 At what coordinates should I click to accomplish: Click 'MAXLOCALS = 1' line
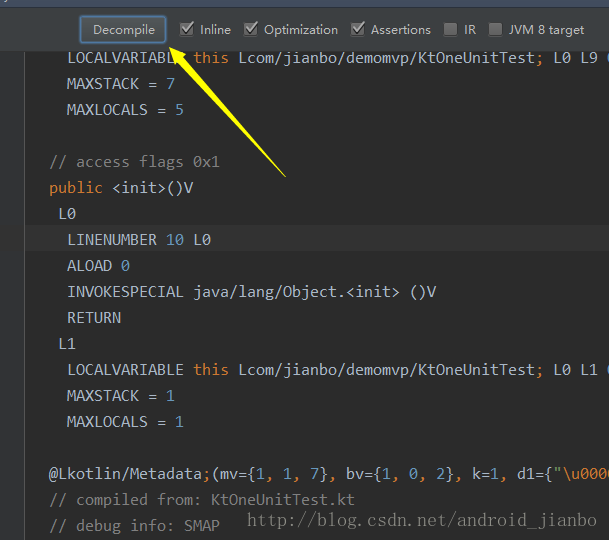[125, 422]
